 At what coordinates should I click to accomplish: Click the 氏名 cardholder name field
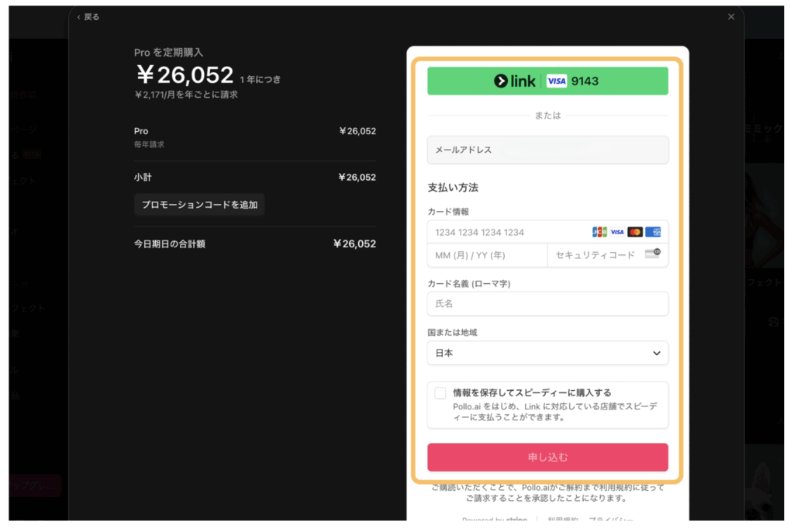pos(547,304)
